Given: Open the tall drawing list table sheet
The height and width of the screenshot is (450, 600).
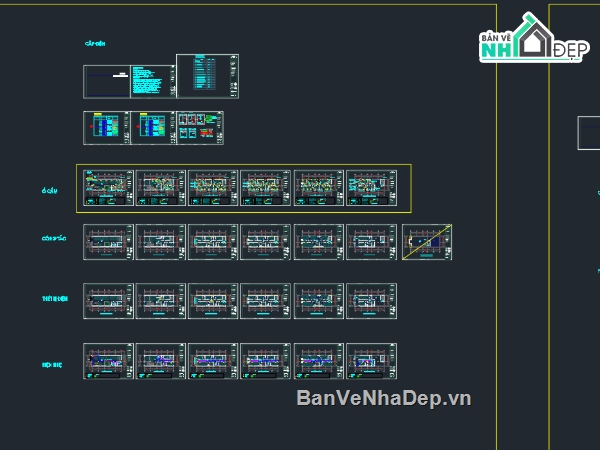Looking at the screenshot, I should click(x=208, y=77).
